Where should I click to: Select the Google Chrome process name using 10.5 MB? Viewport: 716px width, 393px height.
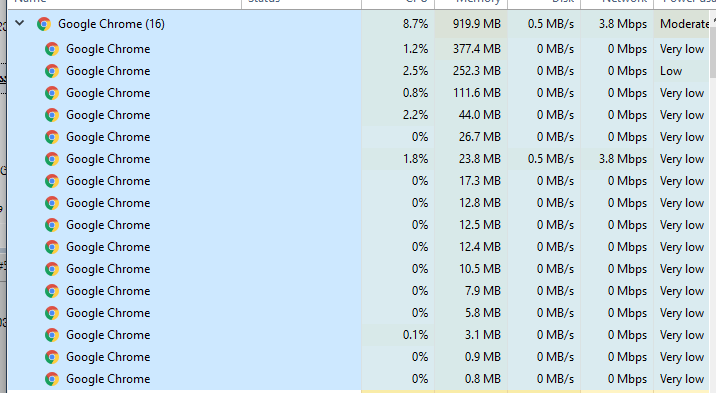click(108, 269)
